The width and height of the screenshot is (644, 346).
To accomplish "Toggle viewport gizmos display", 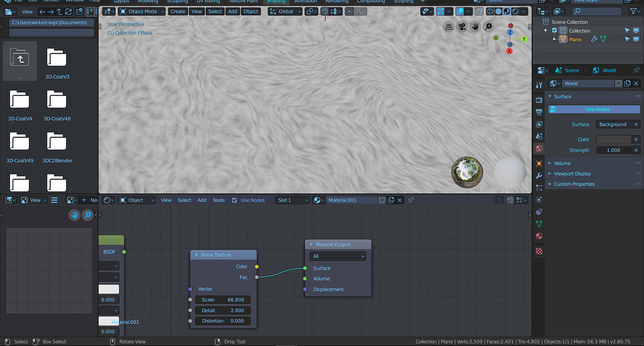I will (x=440, y=11).
